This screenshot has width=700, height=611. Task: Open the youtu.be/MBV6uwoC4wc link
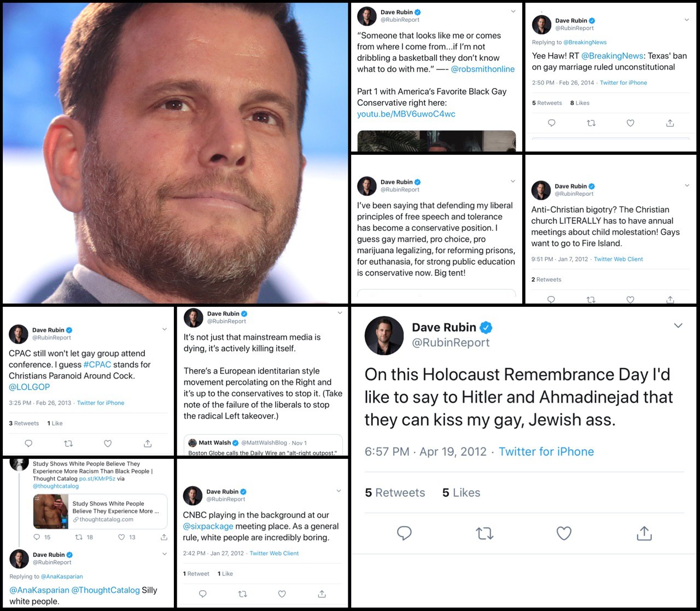406,114
